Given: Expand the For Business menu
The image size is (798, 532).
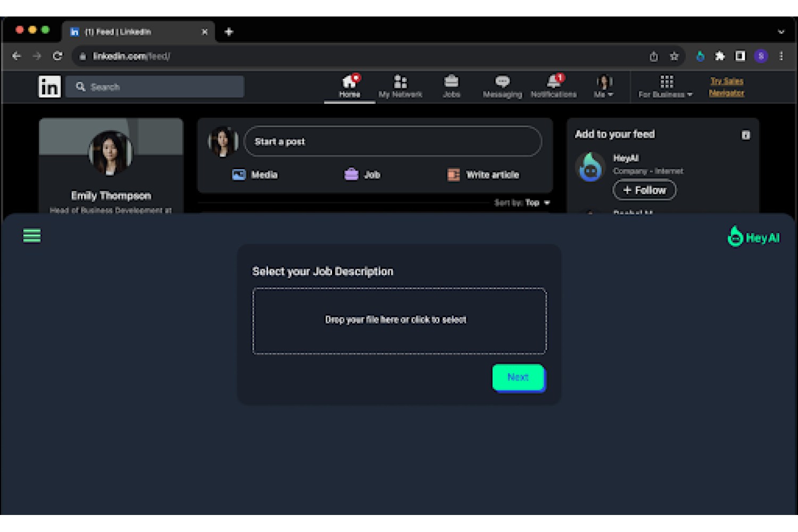Looking at the screenshot, I should [x=666, y=87].
